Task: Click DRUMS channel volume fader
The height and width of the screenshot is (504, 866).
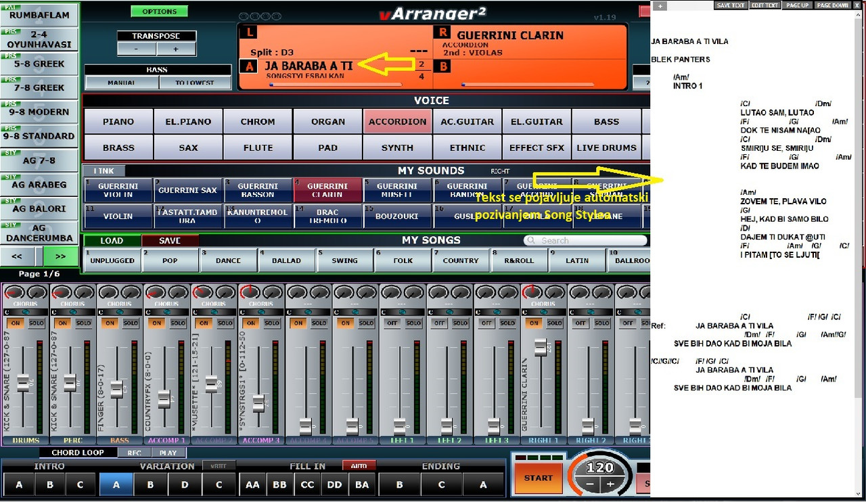Action: click(23, 382)
